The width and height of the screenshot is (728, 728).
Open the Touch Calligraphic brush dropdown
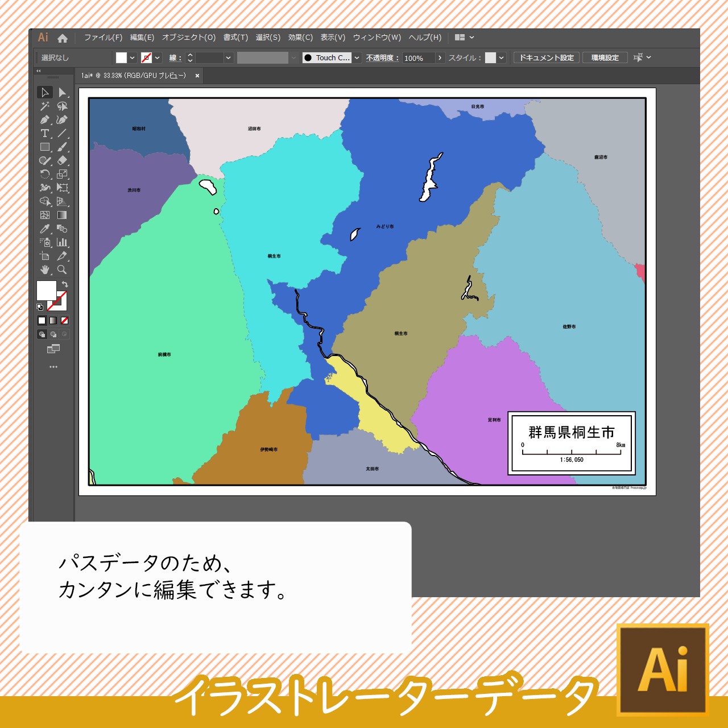click(357, 57)
